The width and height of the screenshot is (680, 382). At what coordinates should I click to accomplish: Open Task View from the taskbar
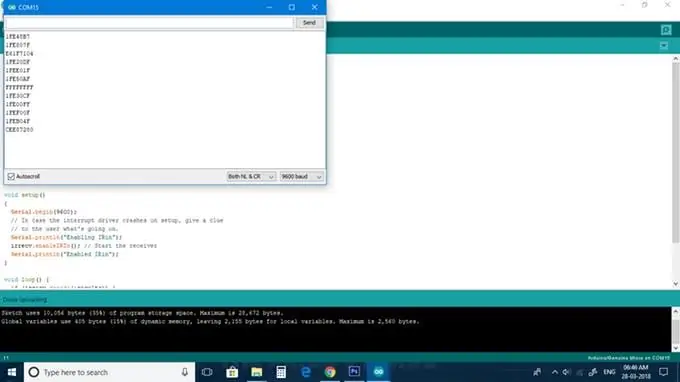pyautogui.click(x=207, y=372)
